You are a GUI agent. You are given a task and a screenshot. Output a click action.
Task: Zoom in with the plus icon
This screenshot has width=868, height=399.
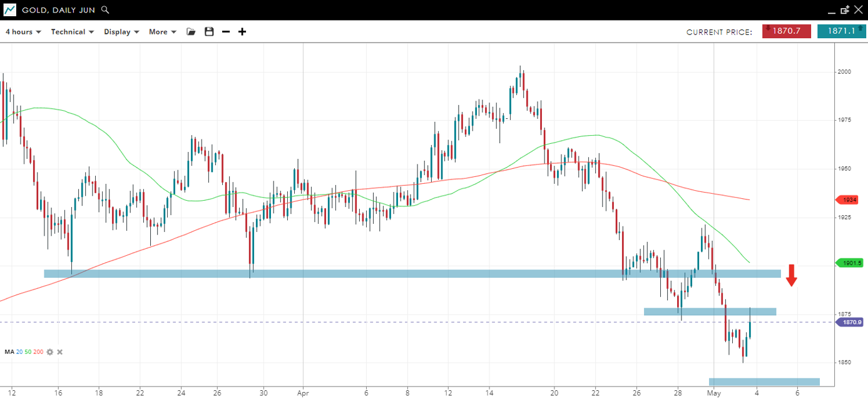242,32
